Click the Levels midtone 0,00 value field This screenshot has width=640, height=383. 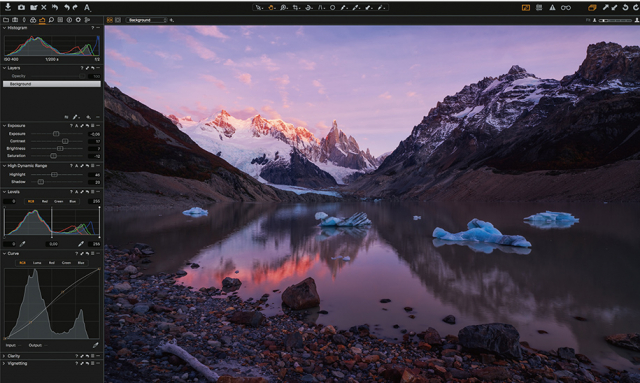(53, 244)
